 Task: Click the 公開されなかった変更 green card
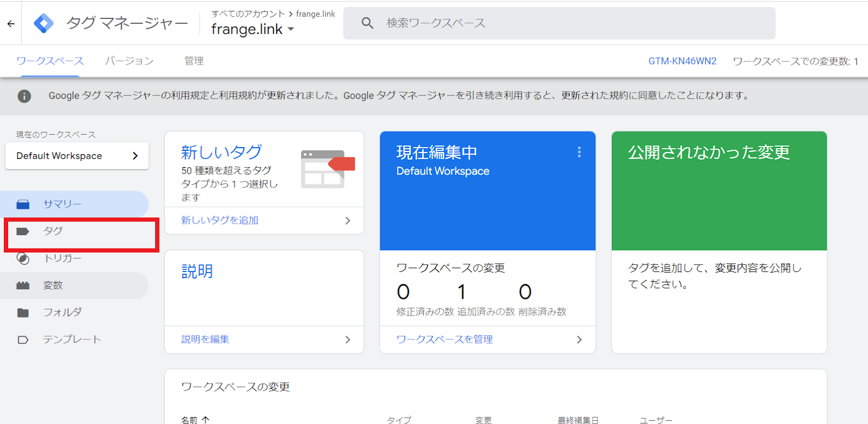719,191
